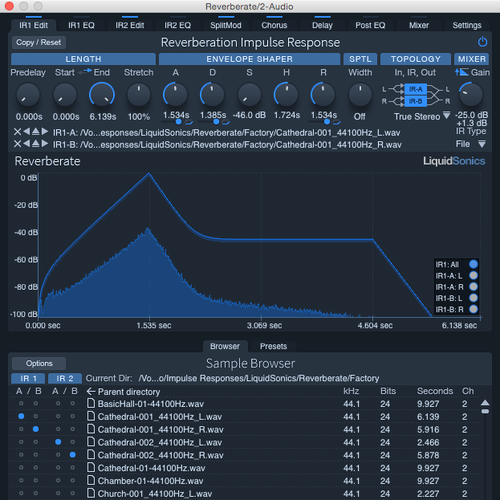Click file icon for Cathedral-002_44100Hz_R.wav
The height and width of the screenshot is (500, 500).
[91, 455]
